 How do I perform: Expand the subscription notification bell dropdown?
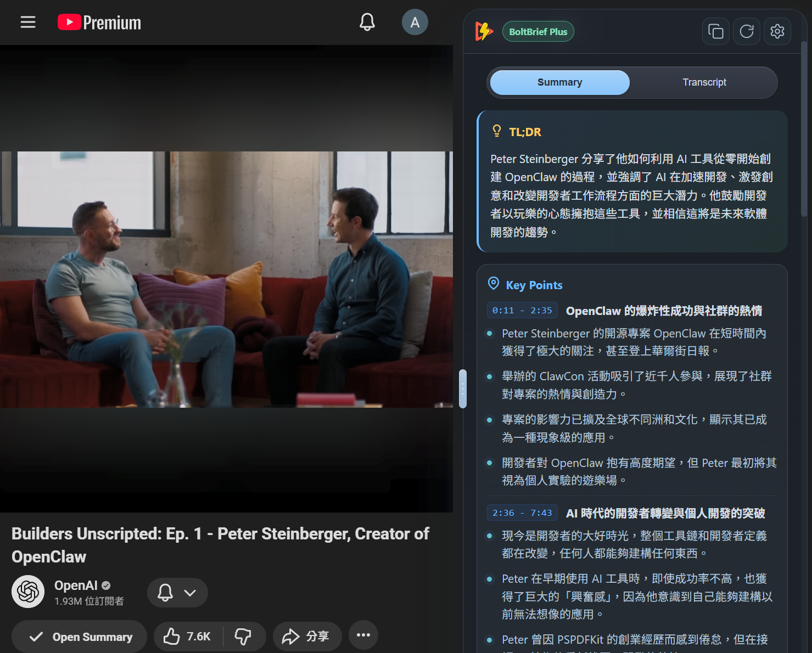[177, 593]
